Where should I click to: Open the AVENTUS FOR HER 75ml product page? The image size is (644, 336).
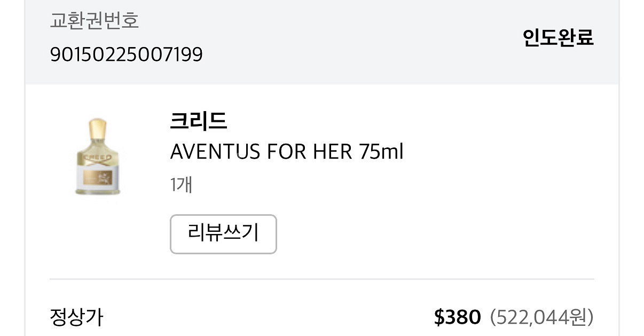287,152
